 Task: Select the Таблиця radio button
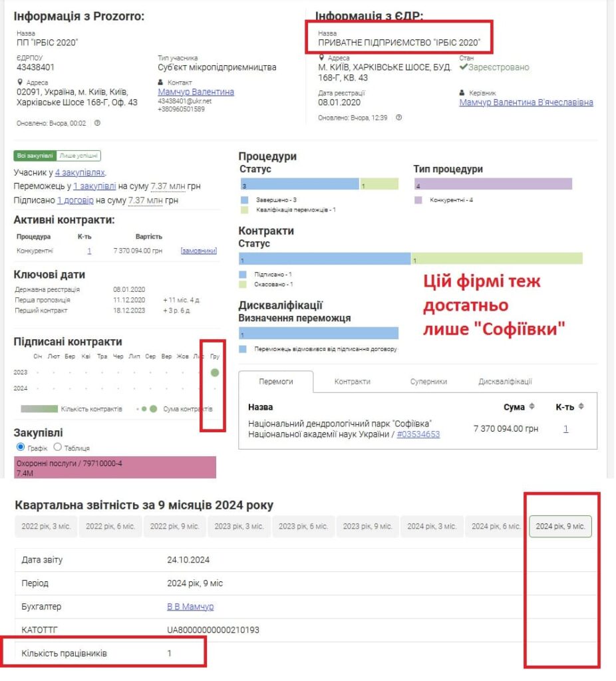pos(57,447)
